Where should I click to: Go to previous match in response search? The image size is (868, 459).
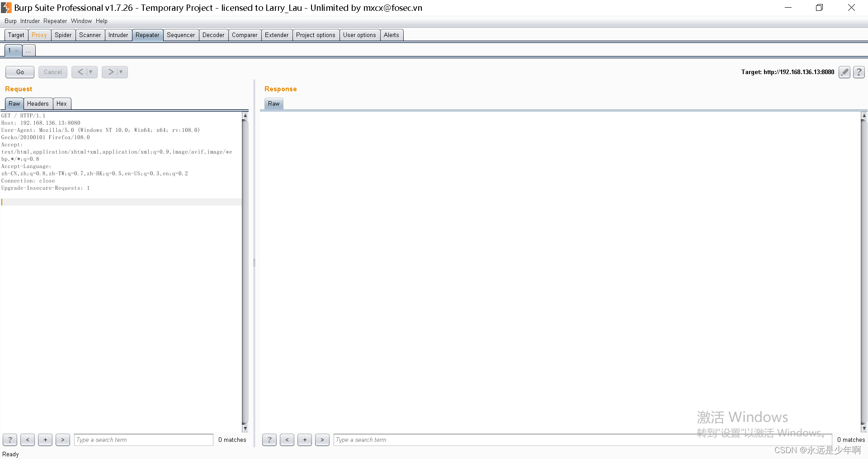pos(287,440)
